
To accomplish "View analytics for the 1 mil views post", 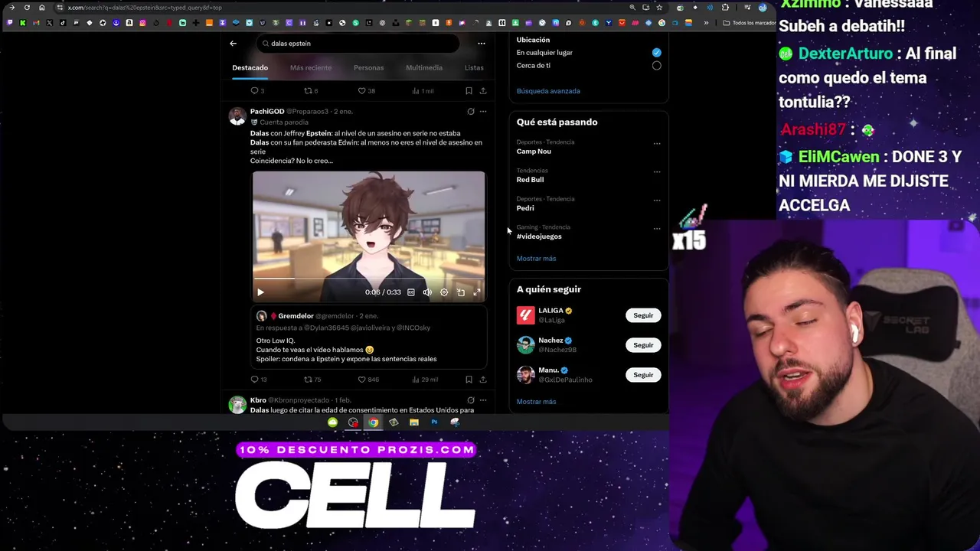I will [x=423, y=91].
